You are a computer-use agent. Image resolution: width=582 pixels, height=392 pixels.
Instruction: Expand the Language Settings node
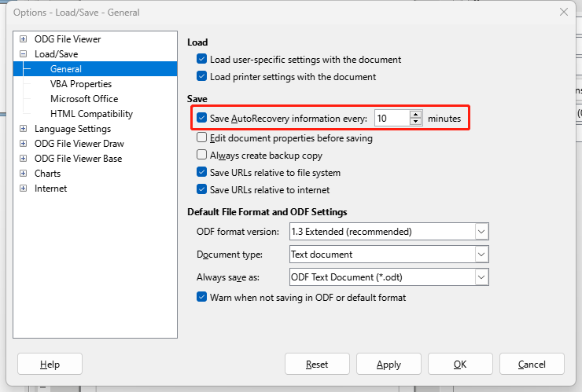pyautogui.click(x=23, y=129)
